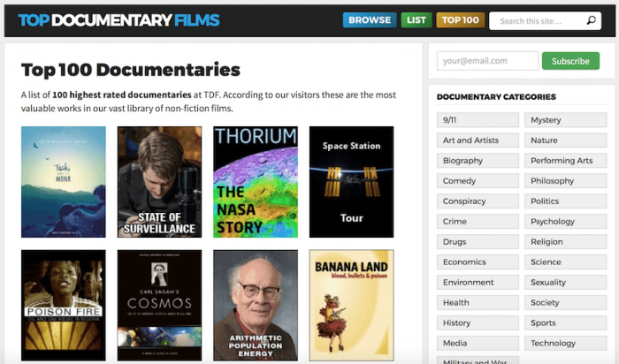This screenshot has height=364, width=619.
Task: Select the Health category
Action: tap(478, 302)
